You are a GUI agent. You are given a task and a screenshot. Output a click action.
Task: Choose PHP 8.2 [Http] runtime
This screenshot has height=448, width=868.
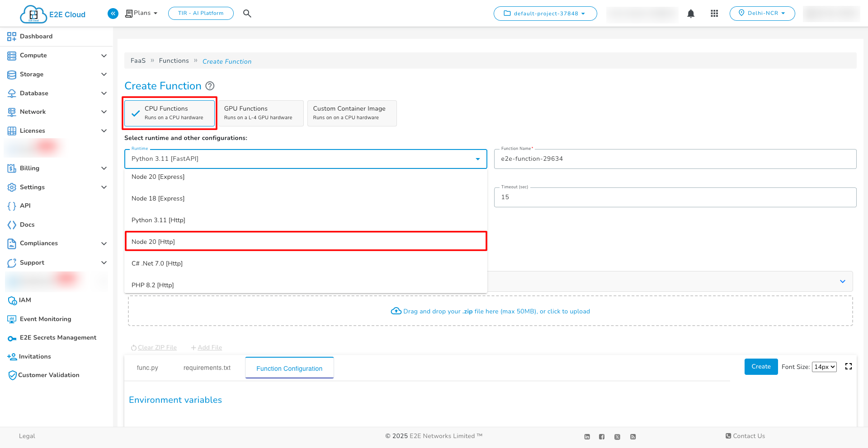pyautogui.click(x=306, y=285)
